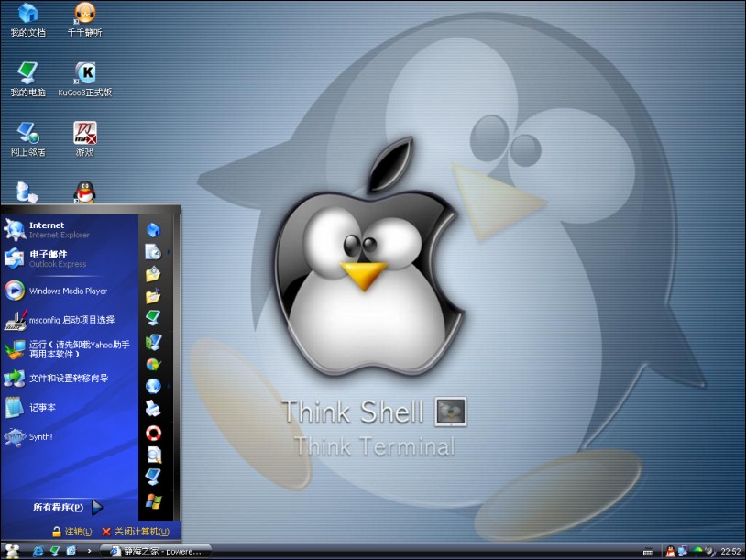Screen dimensions: 746x560
Task: Open the recent documents clock icon in Start menu
Action: pos(153,252)
